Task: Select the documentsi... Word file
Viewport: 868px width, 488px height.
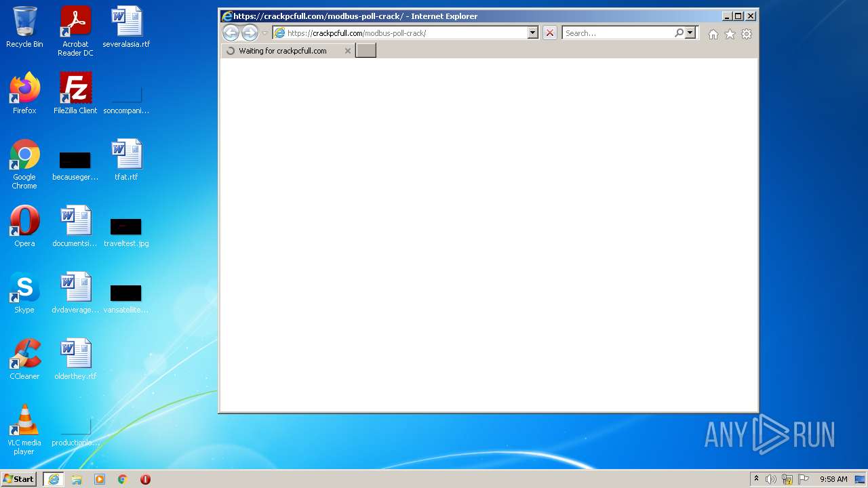Action: pyautogui.click(x=75, y=226)
